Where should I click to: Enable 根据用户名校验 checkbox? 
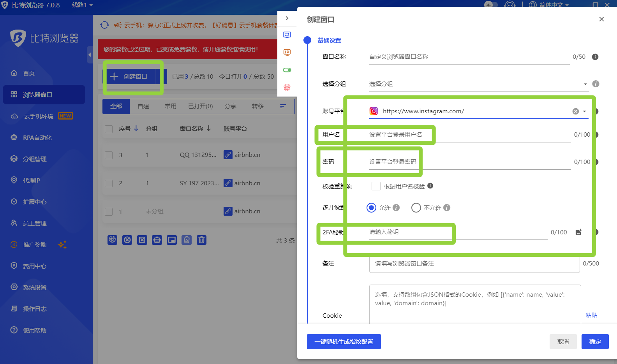(376, 186)
